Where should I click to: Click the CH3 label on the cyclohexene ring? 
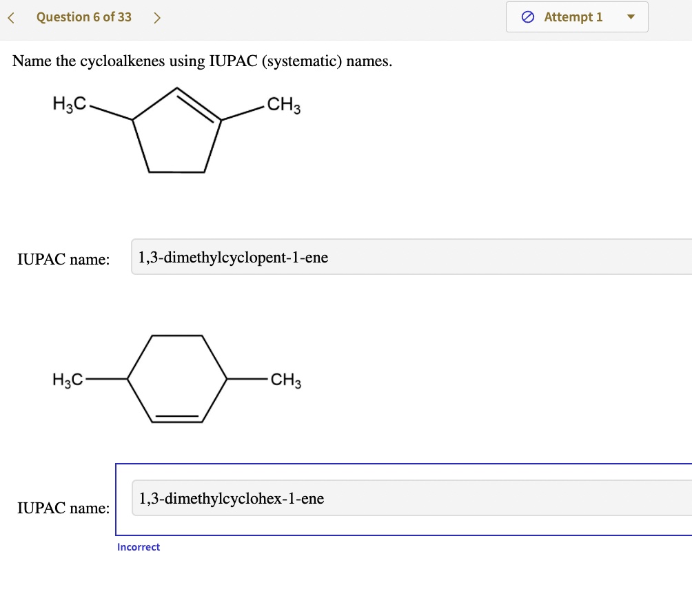point(283,379)
